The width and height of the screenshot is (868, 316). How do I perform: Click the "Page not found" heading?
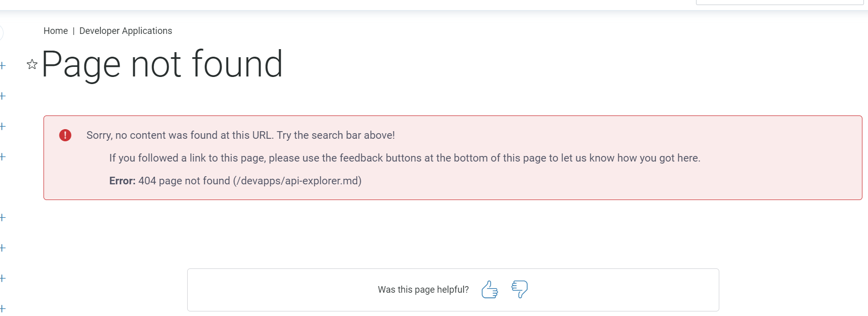162,64
